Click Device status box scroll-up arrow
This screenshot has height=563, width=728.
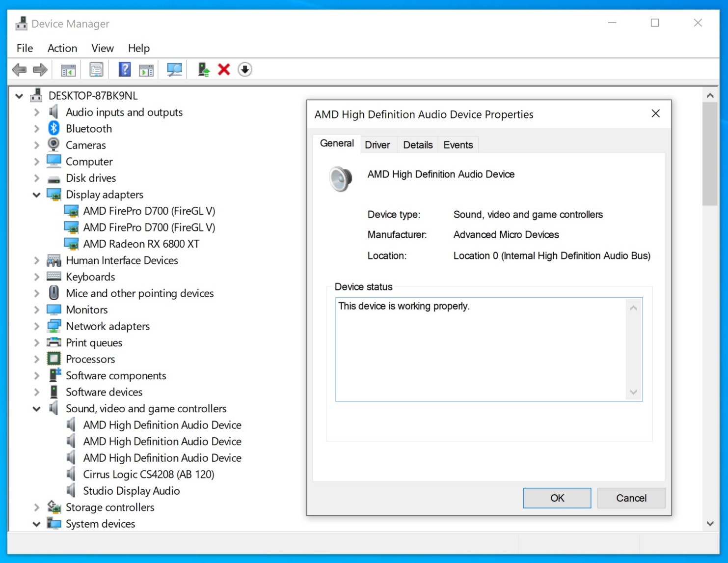coord(634,308)
